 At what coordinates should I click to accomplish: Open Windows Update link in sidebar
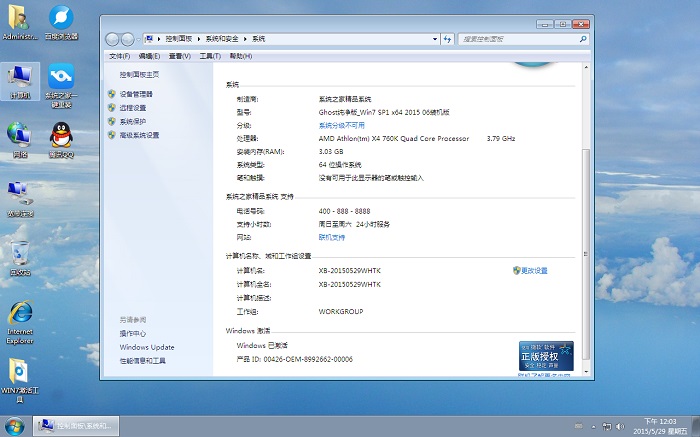click(146, 347)
